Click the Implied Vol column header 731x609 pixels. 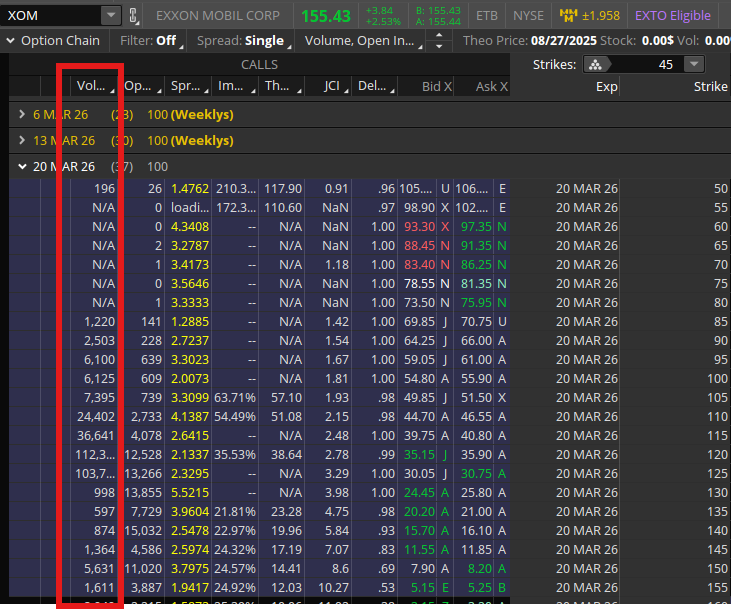click(x=234, y=86)
